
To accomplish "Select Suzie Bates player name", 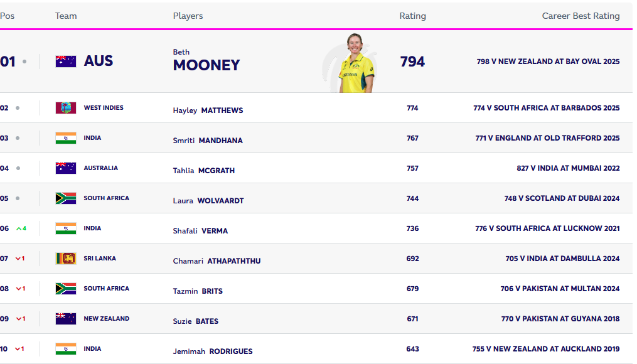I will (196, 321).
